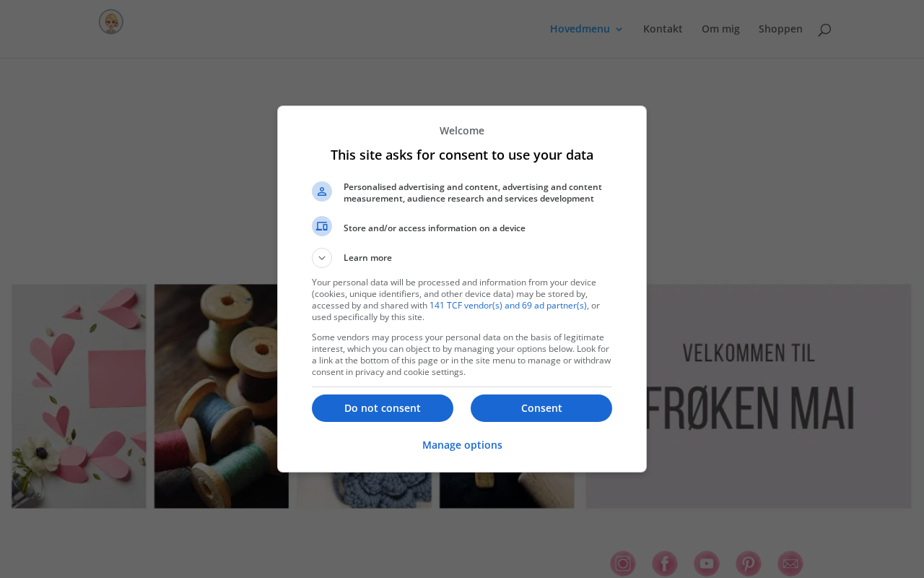This screenshot has width=924, height=578.
Task: Open the Instagram social icon
Action: click(x=623, y=564)
